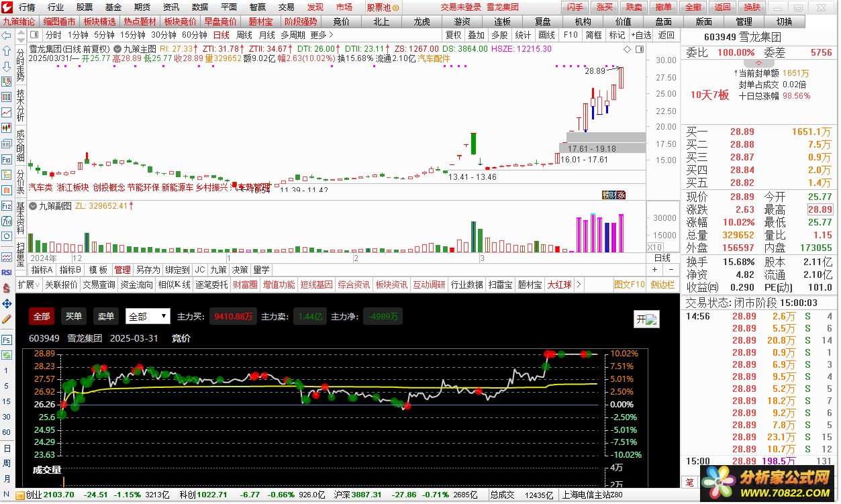Image resolution: width=841 pixels, height=504 pixels.
Task: Expand the 扩展 dropdown in the info tab bar
Action: 29,285
